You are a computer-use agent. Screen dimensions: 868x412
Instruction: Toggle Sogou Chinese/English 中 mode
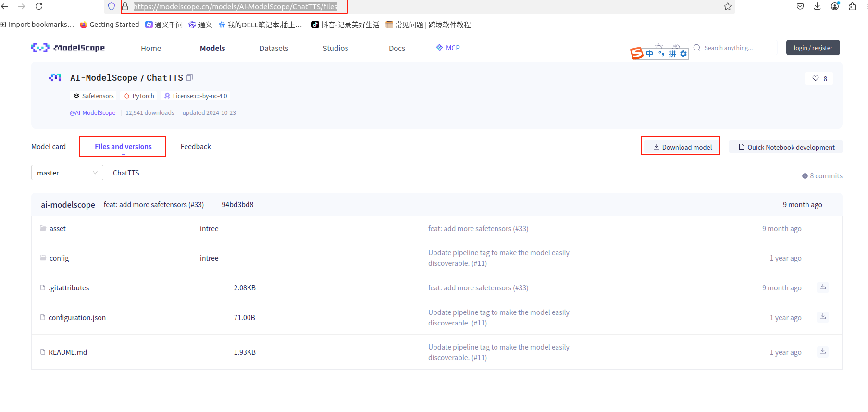coord(649,54)
